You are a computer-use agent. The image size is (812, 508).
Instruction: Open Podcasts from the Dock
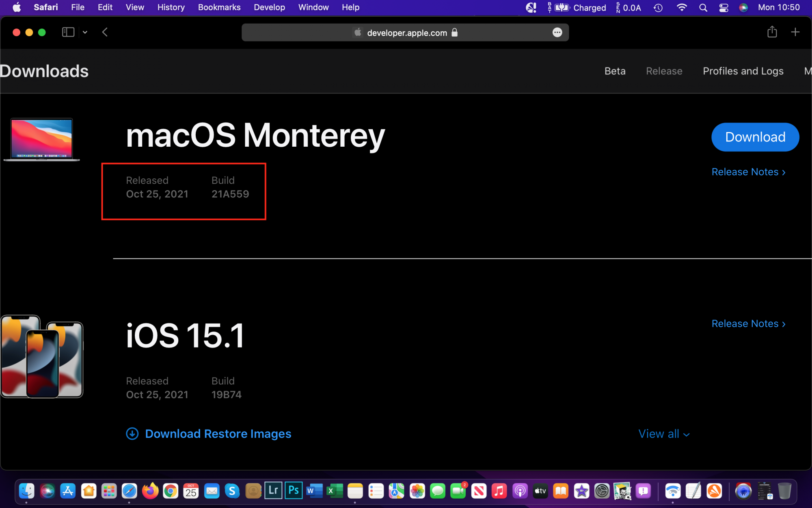520,491
